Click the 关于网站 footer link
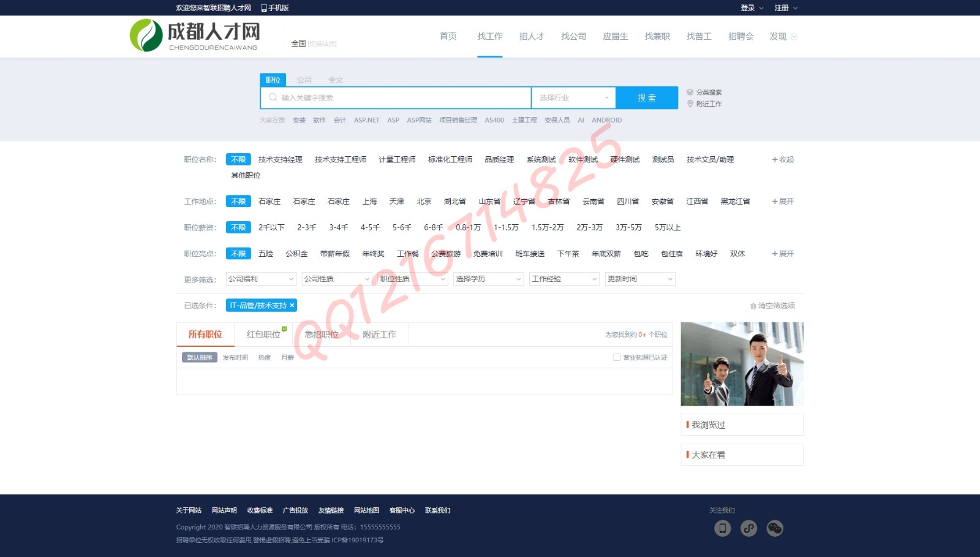Image resolution: width=980 pixels, height=557 pixels. tap(189, 510)
